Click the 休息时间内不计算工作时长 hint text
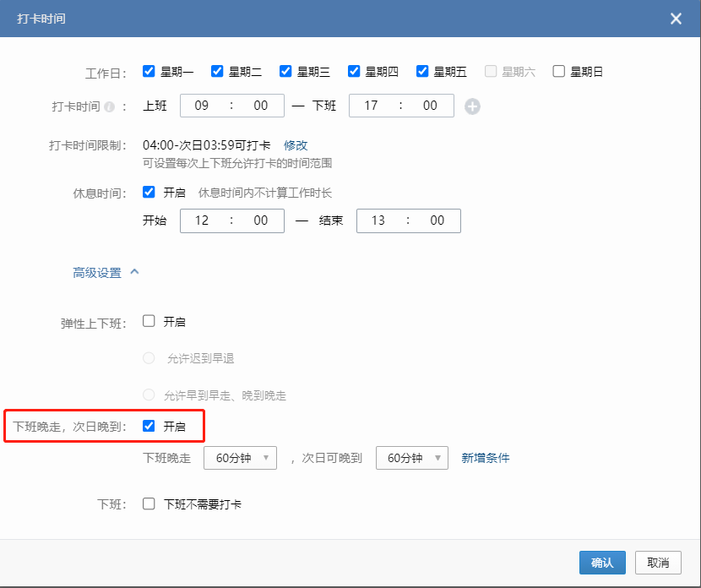701x588 pixels. pos(264,193)
